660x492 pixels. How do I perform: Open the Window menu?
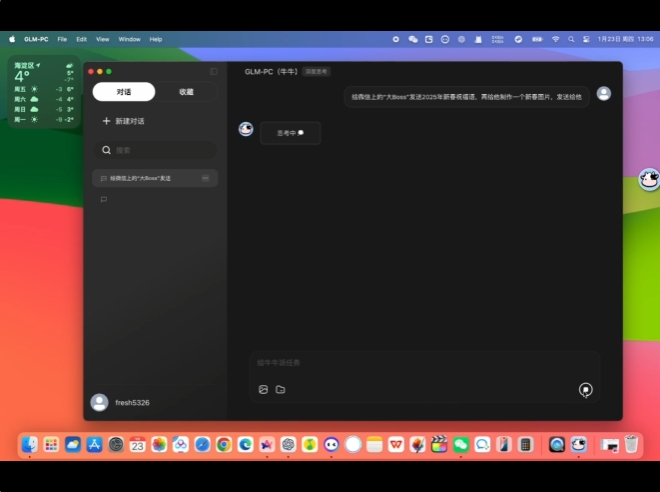129,39
